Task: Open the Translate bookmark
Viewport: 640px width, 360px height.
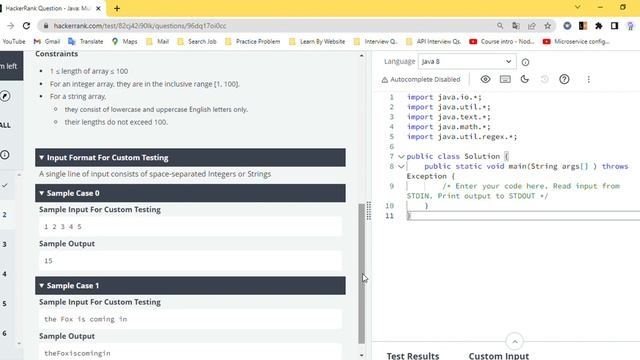Action: point(86,41)
